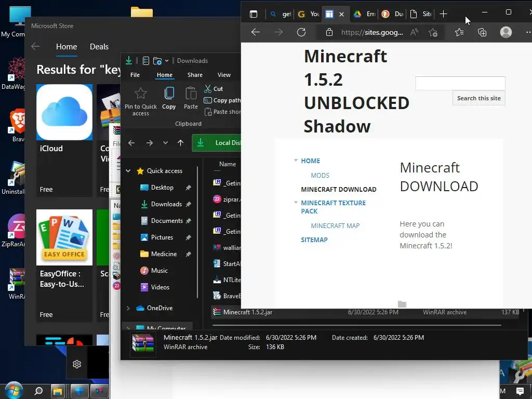Open the MINECRAFT MAP link

(x=335, y=225)
